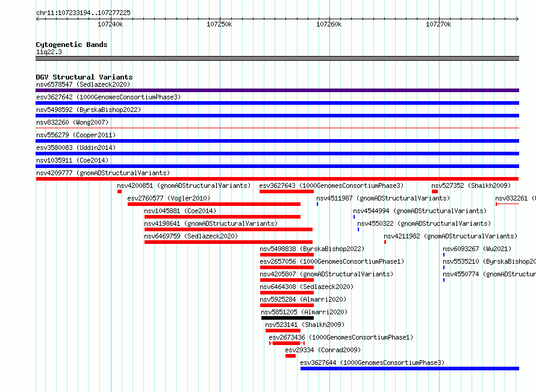
Task: Click nsv4209777 (gnomADStructuralVariants) label
Action: click(103, 173)
